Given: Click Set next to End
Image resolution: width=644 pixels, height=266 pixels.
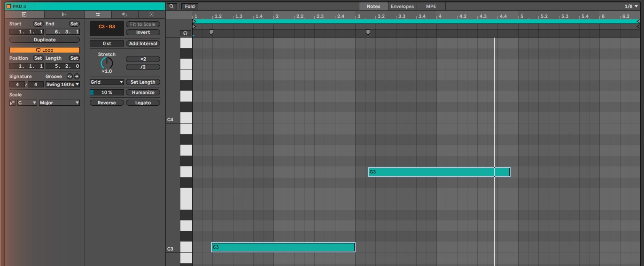Looking at the screenshot, I should pos(74,23).
